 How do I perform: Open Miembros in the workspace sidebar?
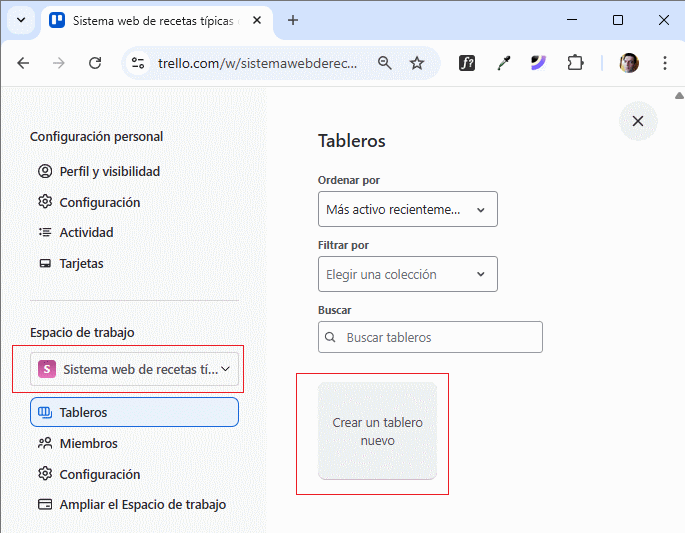tap(88, 443)
